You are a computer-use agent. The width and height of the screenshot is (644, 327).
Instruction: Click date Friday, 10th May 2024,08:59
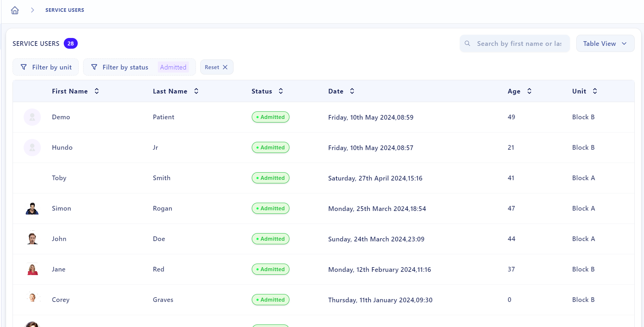tap(371, 117)
